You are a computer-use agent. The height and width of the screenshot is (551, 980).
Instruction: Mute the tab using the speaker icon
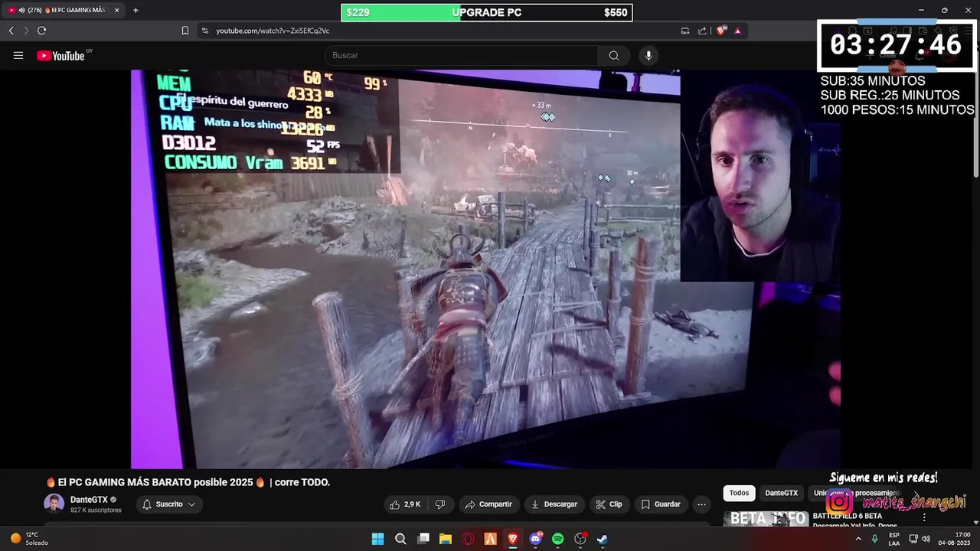(x=21, y=10)
